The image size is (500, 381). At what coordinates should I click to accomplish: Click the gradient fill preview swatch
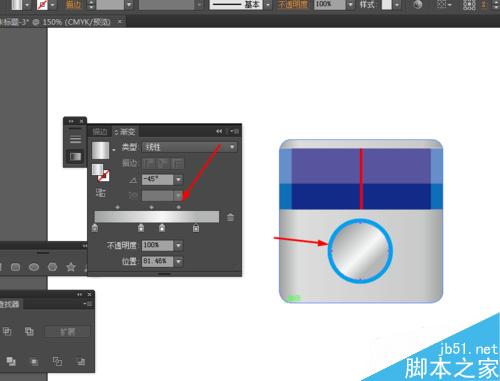[x=100, y=150]
